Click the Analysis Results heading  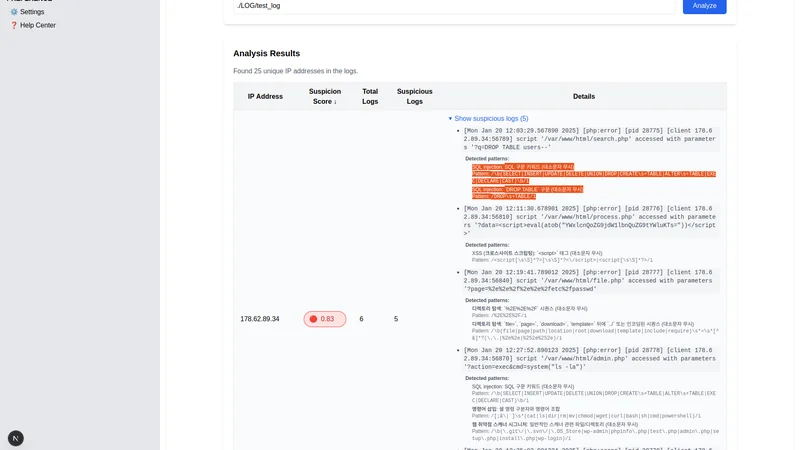[x=266, y=54]
